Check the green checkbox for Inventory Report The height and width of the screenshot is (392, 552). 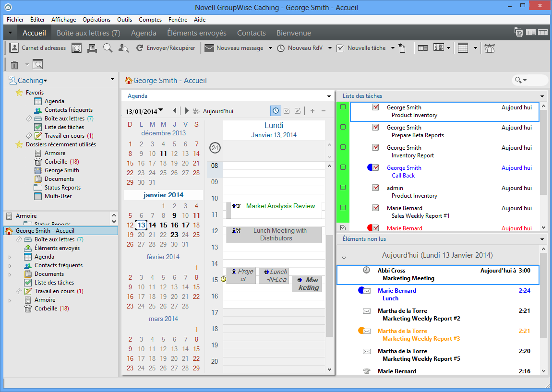coord(343,147)
